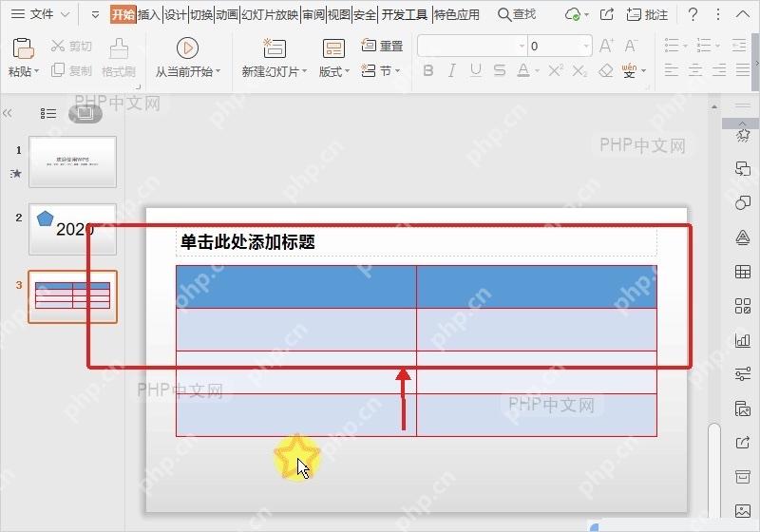The width and height of the screenshot is (760, 532).
Task: Click the 剪切 cut button
Action: [71, 46]
